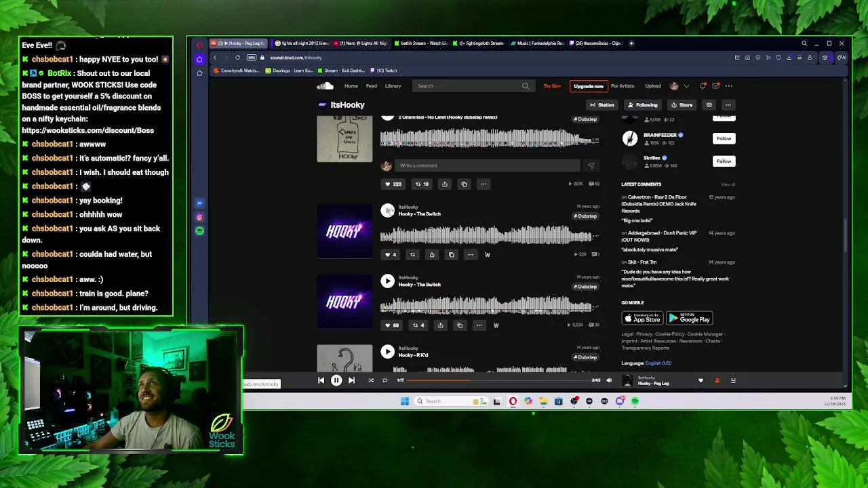
Task: Open more options for No Limit remix
Action: 484,184
